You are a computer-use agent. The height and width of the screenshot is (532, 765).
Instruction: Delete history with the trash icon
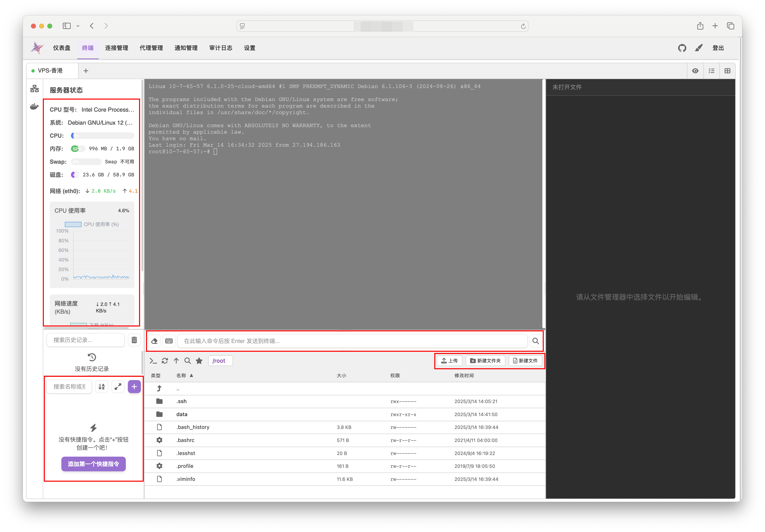[134, 340]
